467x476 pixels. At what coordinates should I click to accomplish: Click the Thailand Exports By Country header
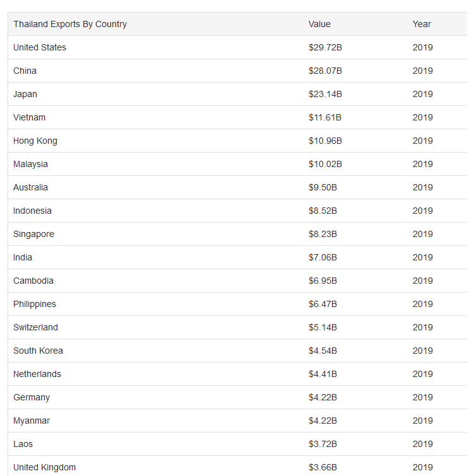coord(70,24)
